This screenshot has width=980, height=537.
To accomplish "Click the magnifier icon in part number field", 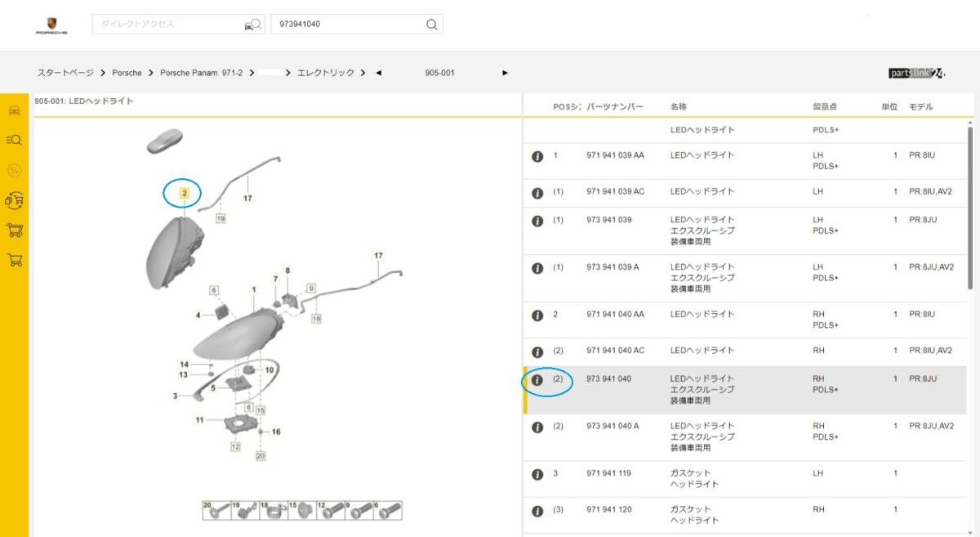I will [430, 24].
